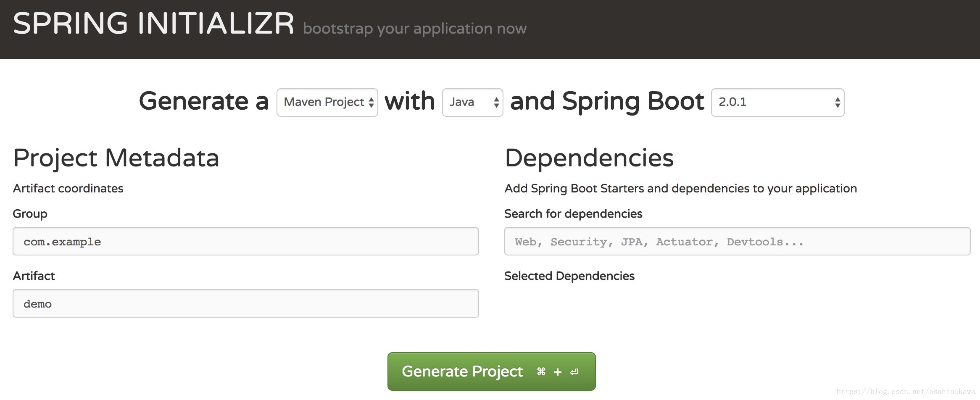This screenshot has width=980, height=400.
Task: Click the 'Group' field label
Action: click(x=30, y=214)
